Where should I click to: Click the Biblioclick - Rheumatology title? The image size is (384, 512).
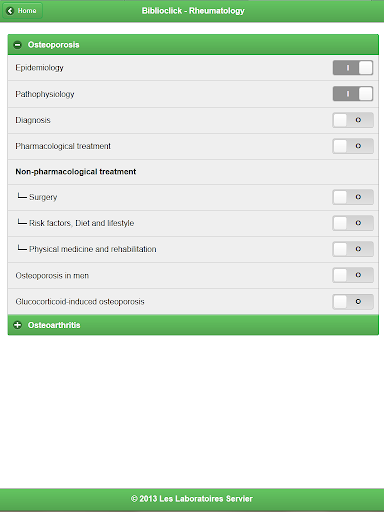pyautogui.click(x=193, y=11)
